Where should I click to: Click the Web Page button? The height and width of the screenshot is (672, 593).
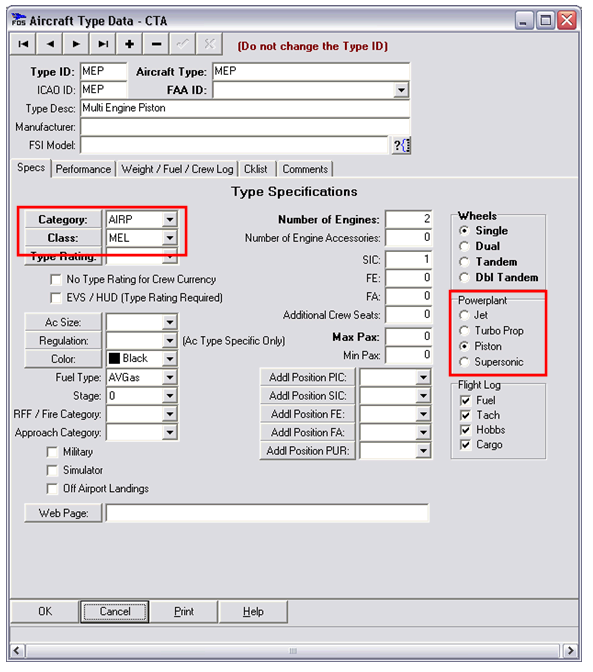[x=63, y=513]
